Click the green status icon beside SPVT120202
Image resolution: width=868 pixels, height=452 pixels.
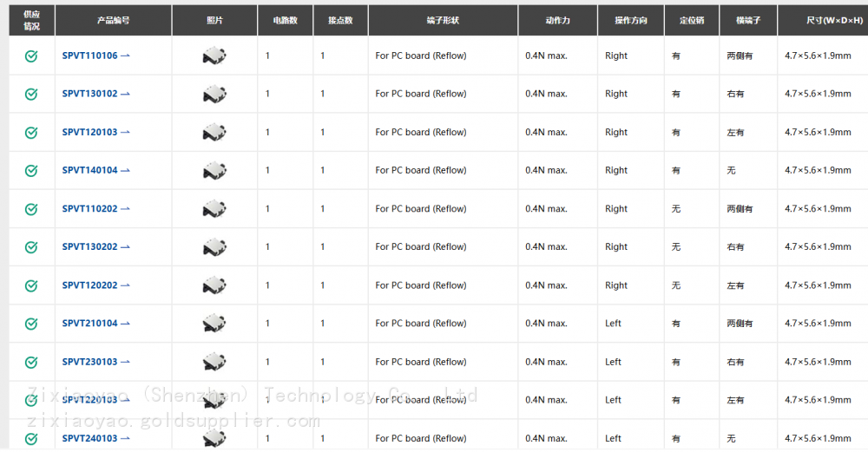tap(31, 285)
